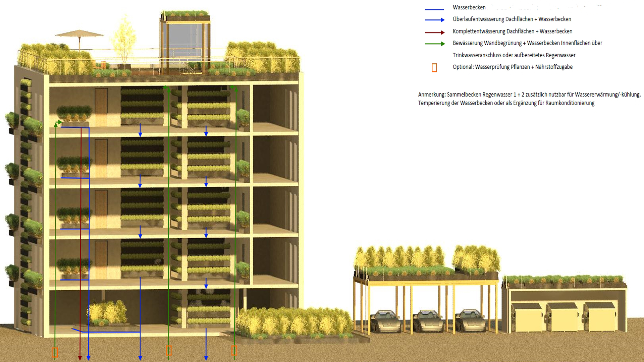Click the green arrow legend symbol
Screen dimensions: 644x362
pos(435,44)
